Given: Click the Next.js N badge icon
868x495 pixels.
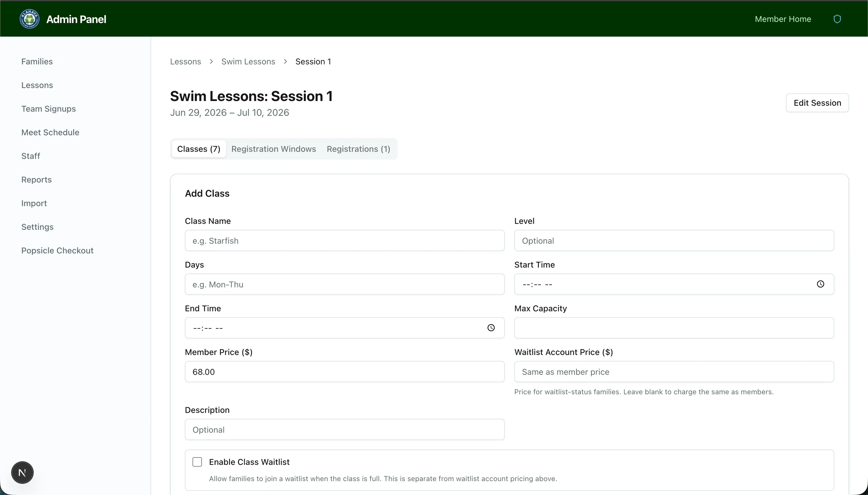Looking at the screenshot, I should coord(22,473).
